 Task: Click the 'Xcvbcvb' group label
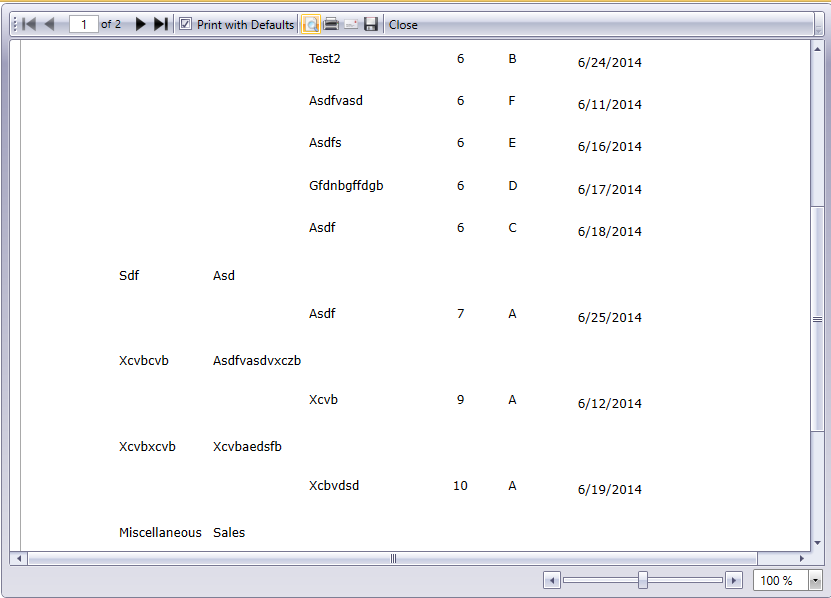point(144,360)
